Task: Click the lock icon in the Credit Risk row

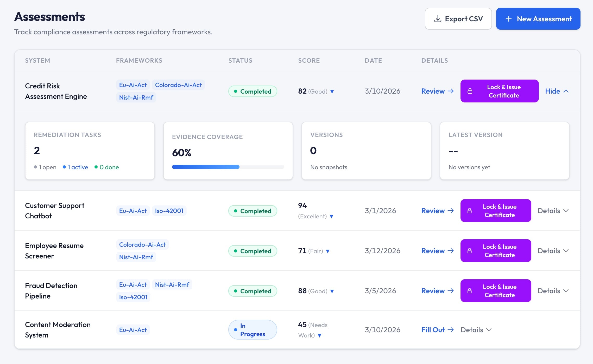Action: 470,91
